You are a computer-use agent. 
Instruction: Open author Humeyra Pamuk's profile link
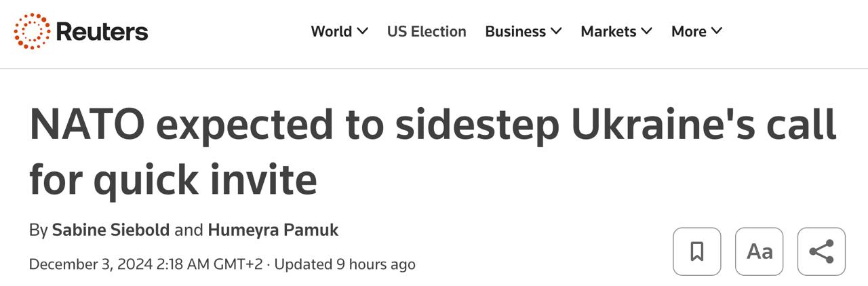click(x=273, y=230)
